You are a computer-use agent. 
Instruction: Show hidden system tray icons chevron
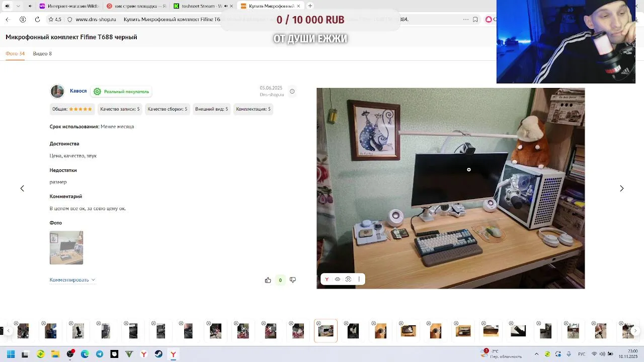[x=536, y=354]
